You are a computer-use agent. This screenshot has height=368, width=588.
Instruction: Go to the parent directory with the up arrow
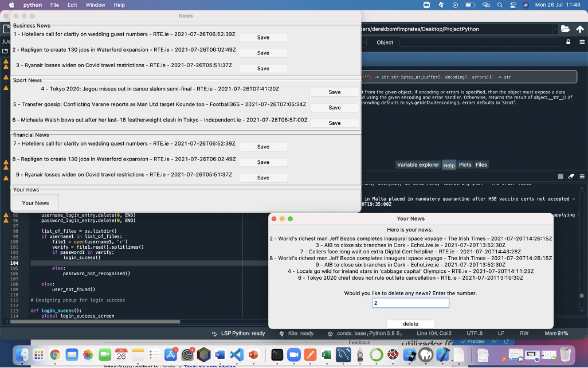(x=580, y=29)
